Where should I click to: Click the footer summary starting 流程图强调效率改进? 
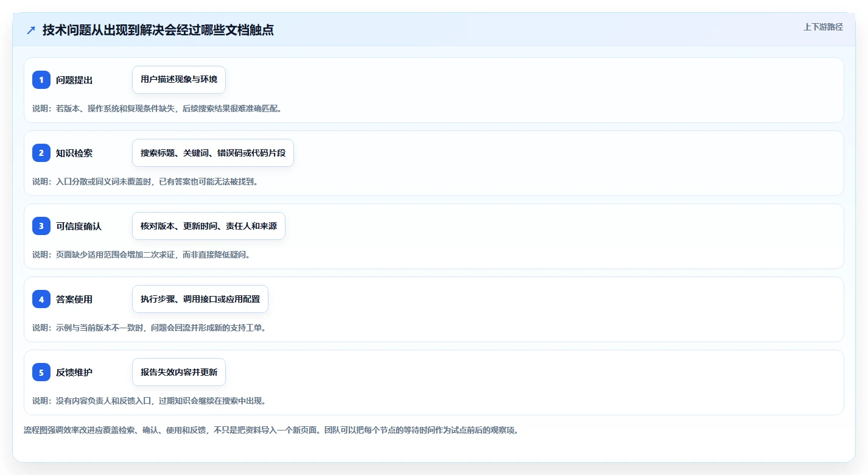pos(271,430)
